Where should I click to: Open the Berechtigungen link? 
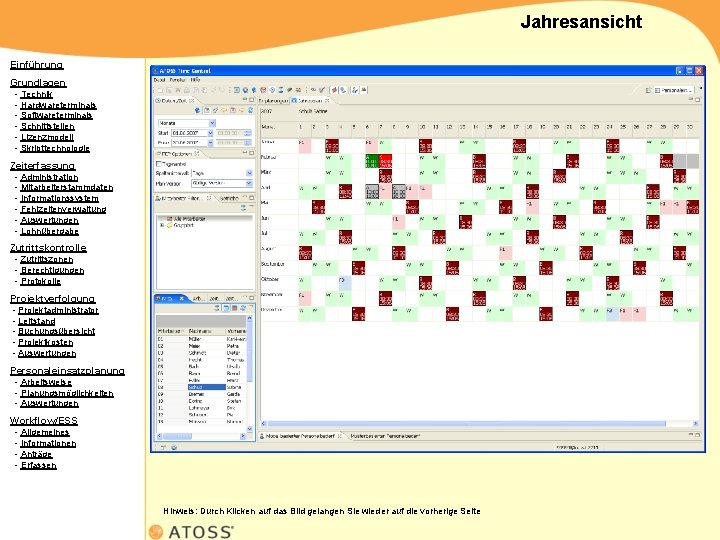point(52,270)
